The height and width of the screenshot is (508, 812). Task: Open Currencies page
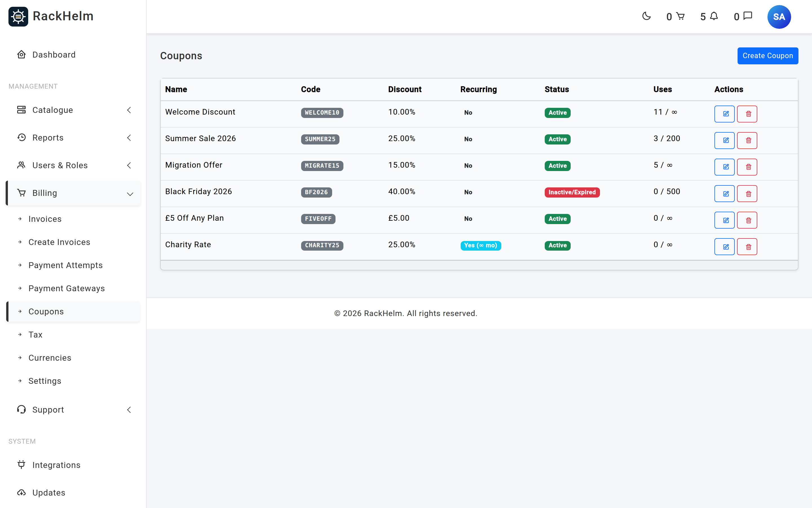click(x=73, y=358)
